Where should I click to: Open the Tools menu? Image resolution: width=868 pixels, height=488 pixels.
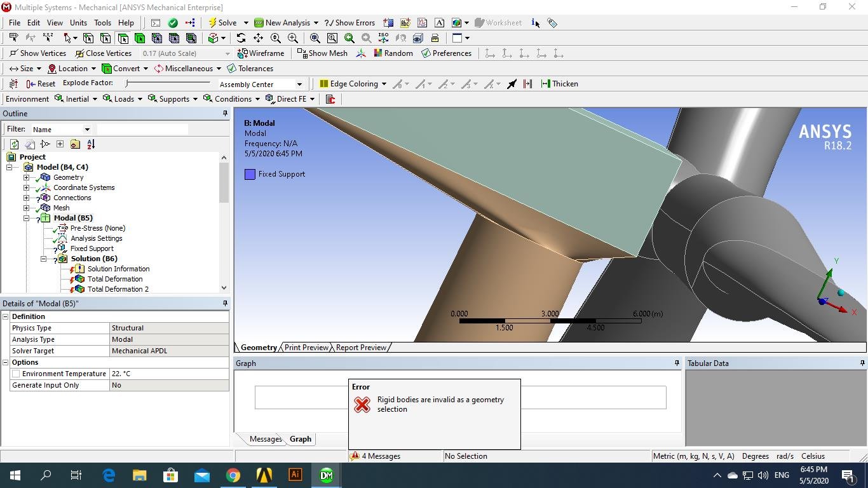pyautogui.click(x=102, y=23)
